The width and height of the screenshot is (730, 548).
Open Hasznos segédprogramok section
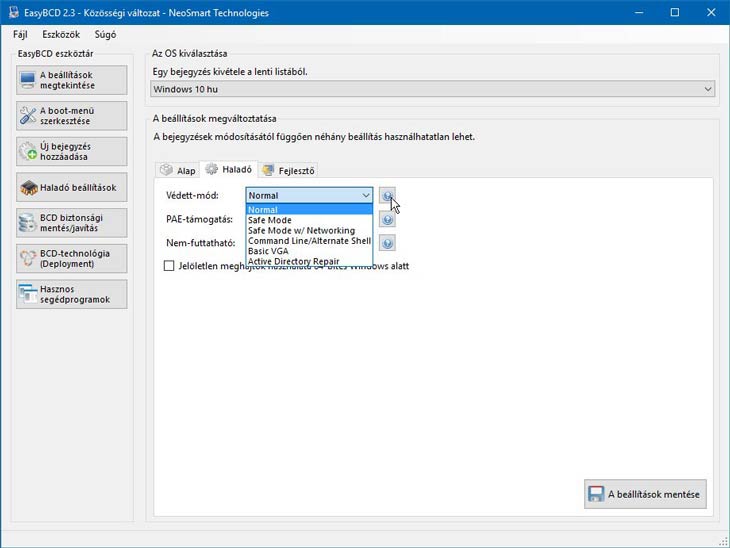tap(72, 294)
